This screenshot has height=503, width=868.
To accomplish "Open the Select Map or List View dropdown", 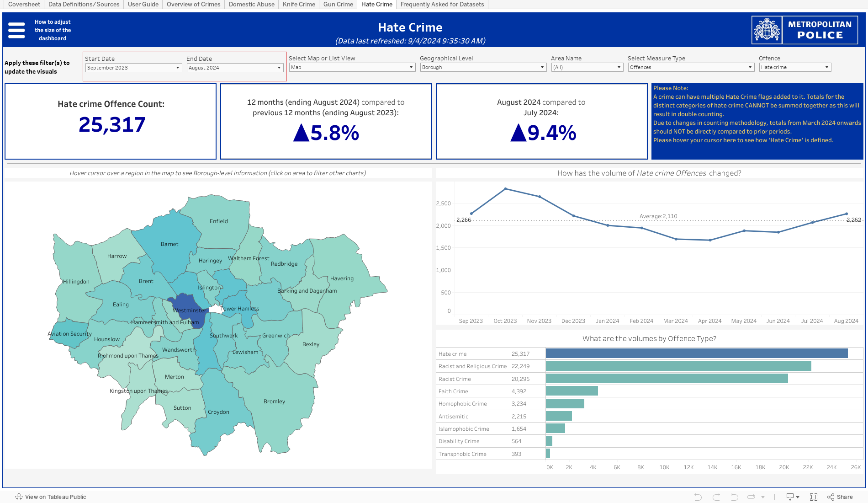I will tap(352, 67).
